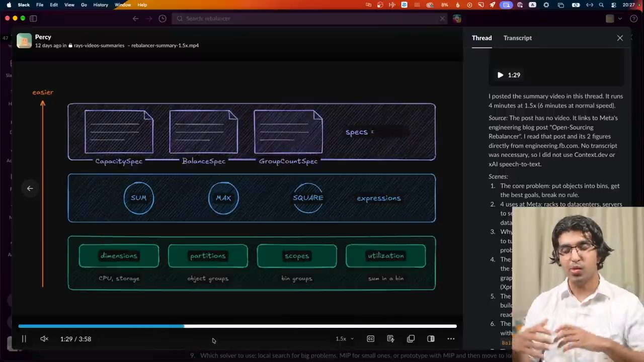644x362 pixels.
Task: Open the Slack history clock icon
Action: (163, 19)
